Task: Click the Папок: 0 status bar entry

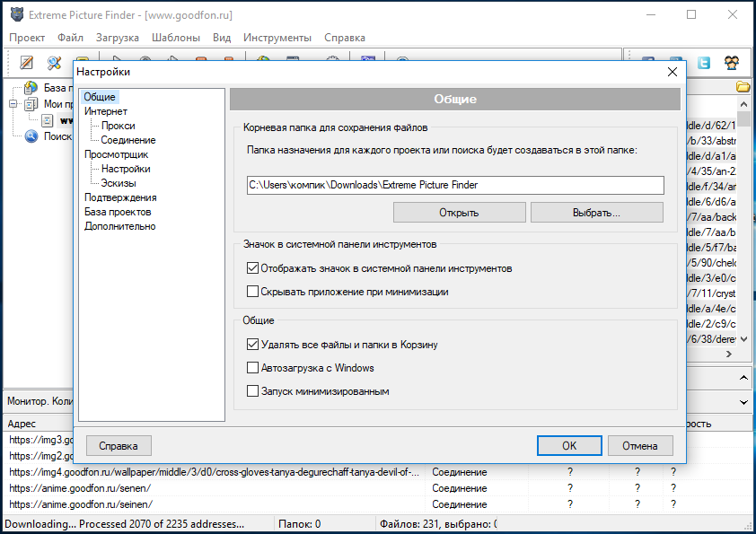Action: 299,524
